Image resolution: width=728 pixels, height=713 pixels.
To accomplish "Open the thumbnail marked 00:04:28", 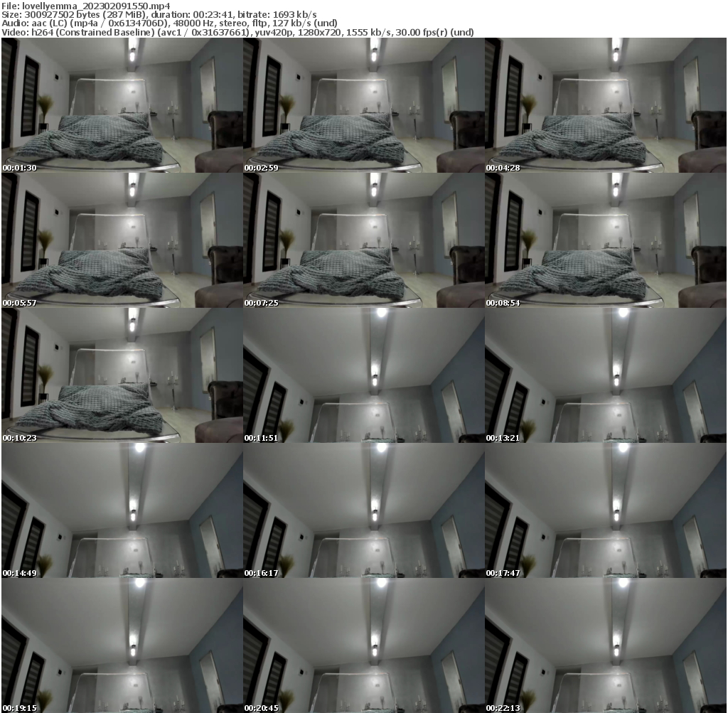I will coord(605,105).
